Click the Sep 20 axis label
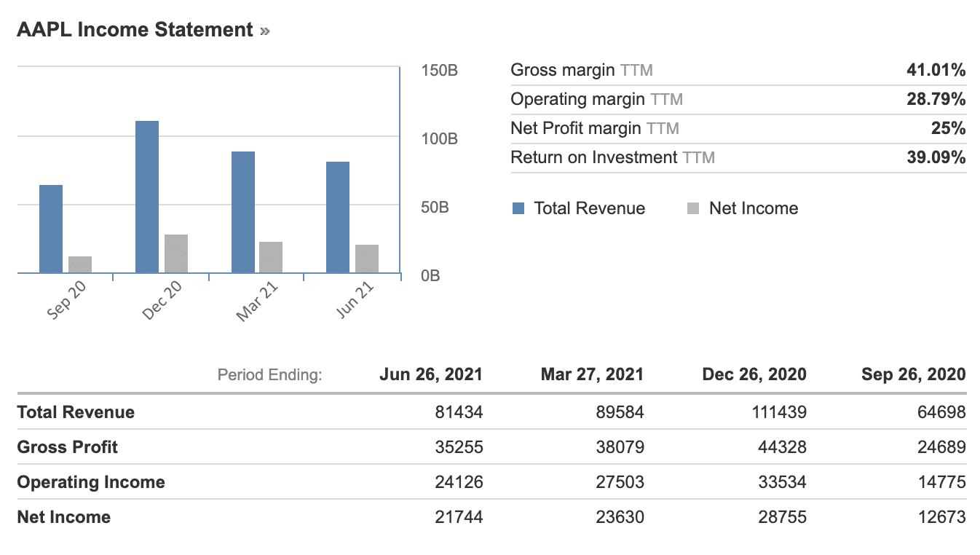This screenshot has height=555, width=980. (66, 300)
